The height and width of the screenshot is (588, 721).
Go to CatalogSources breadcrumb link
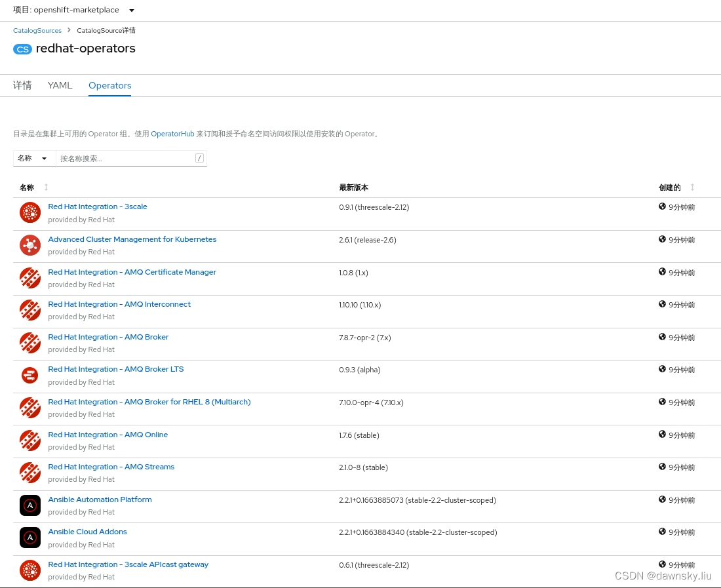37,30
